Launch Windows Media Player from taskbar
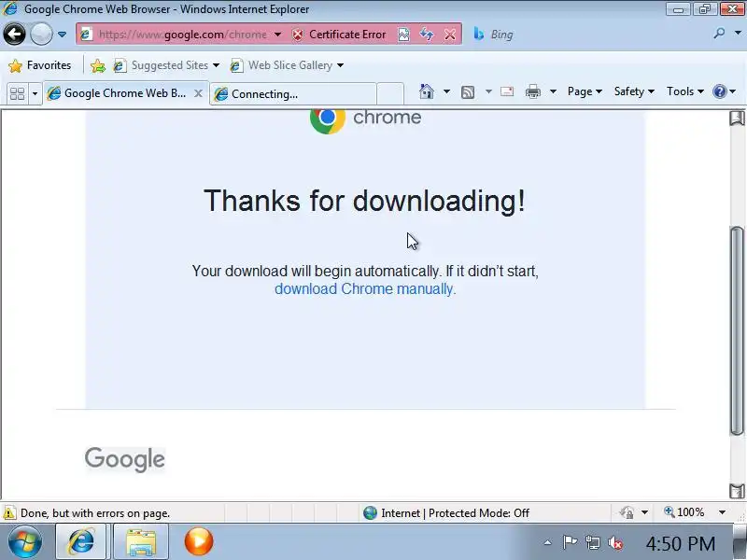Viewport: 747px width, 560px height. coord(199,542)
